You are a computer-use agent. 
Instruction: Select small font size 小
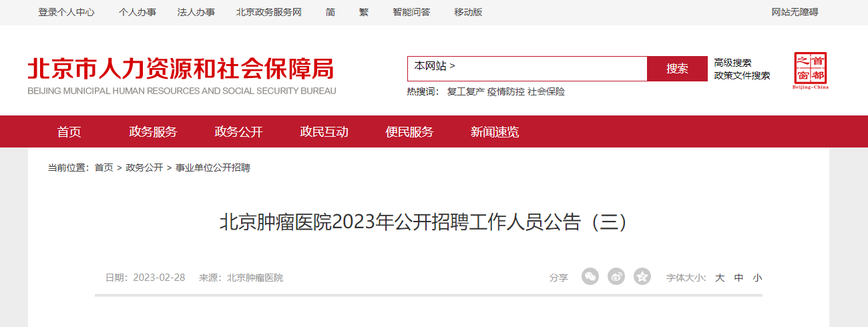[757, 278]
